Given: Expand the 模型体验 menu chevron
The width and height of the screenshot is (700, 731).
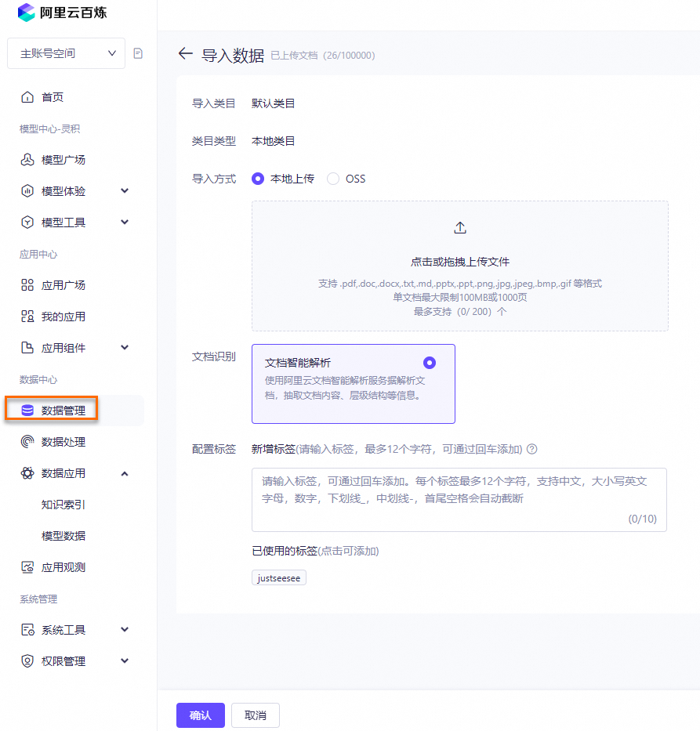Looking at the screenshot, I should pos(125,191).
